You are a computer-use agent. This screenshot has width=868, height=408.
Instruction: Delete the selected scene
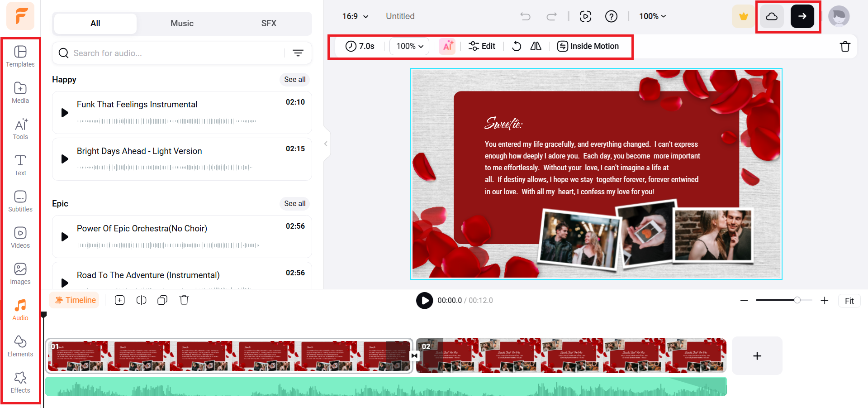pyautogui.click(x=845, y=46)
